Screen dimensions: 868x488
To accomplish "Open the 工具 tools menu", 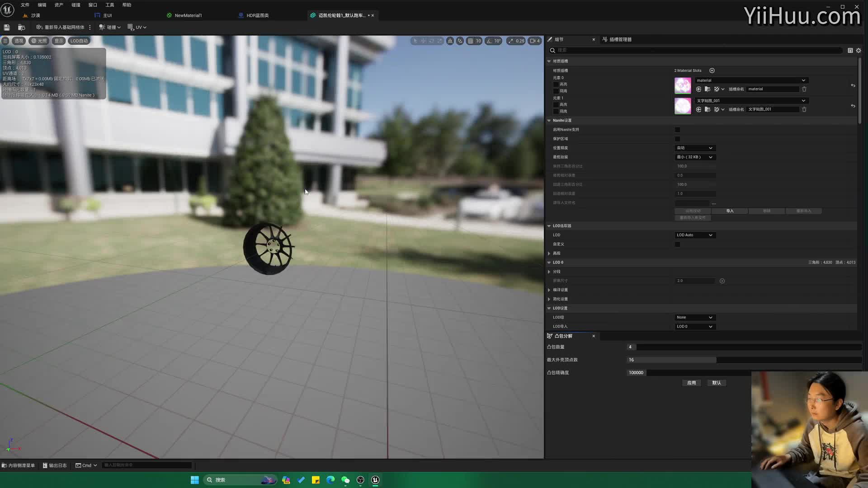I will coord(110,5).
